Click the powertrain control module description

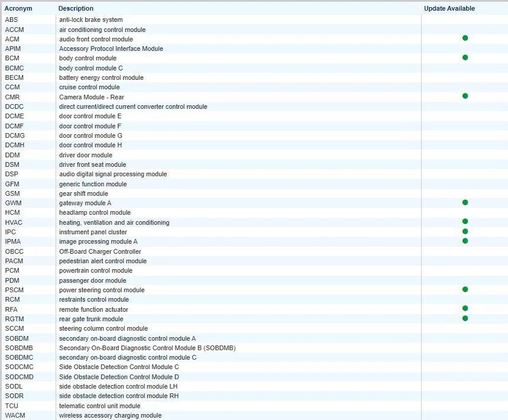(x=96, y=270)
